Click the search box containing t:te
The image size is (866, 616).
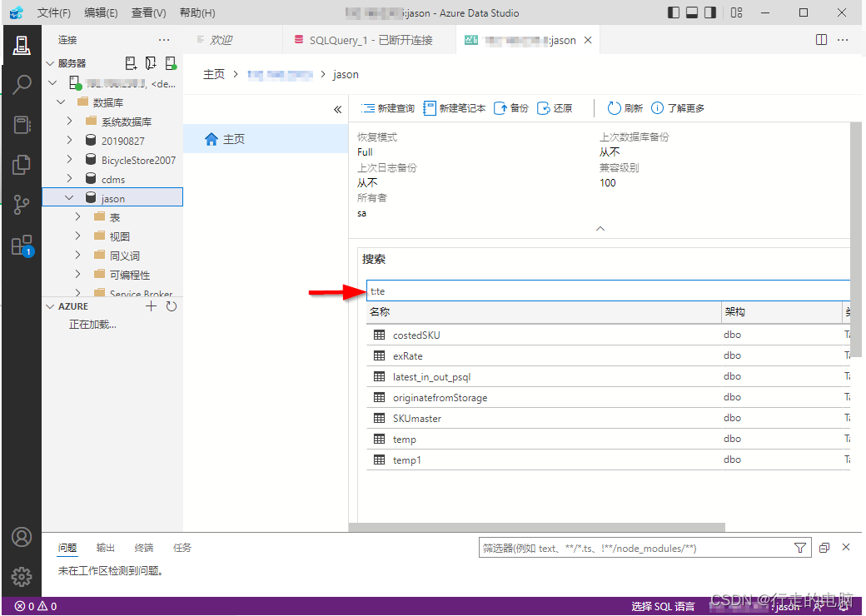click(x=608, y=291)
